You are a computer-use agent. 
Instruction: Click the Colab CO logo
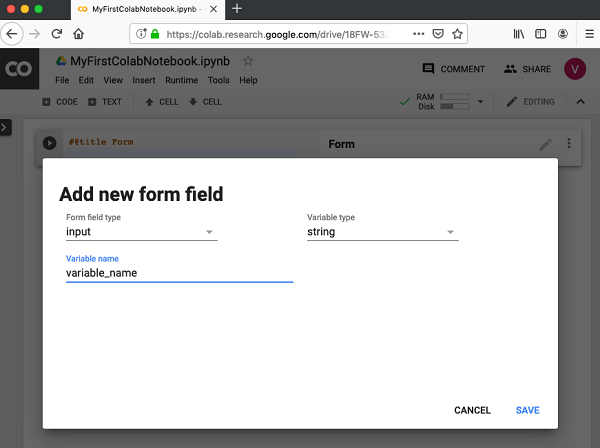pos(19,69)
